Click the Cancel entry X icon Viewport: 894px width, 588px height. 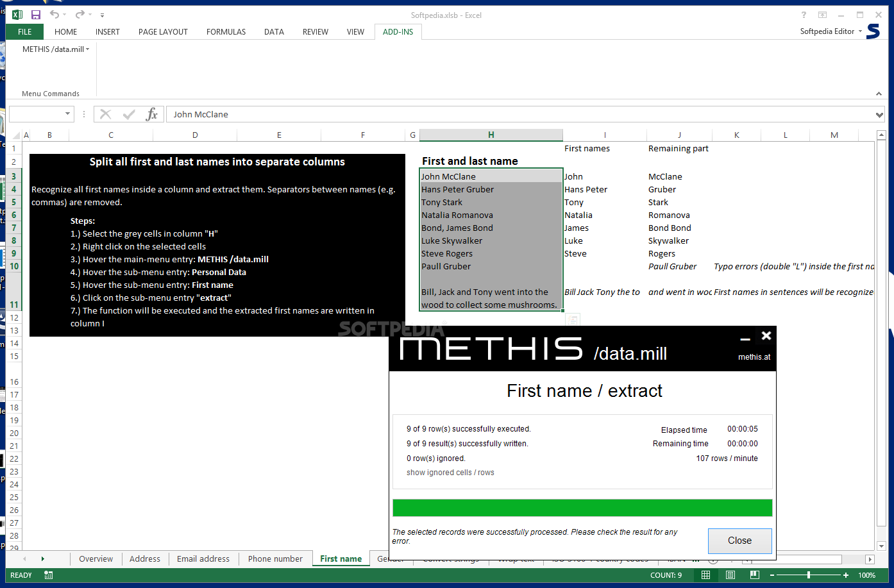coord(106,114)
